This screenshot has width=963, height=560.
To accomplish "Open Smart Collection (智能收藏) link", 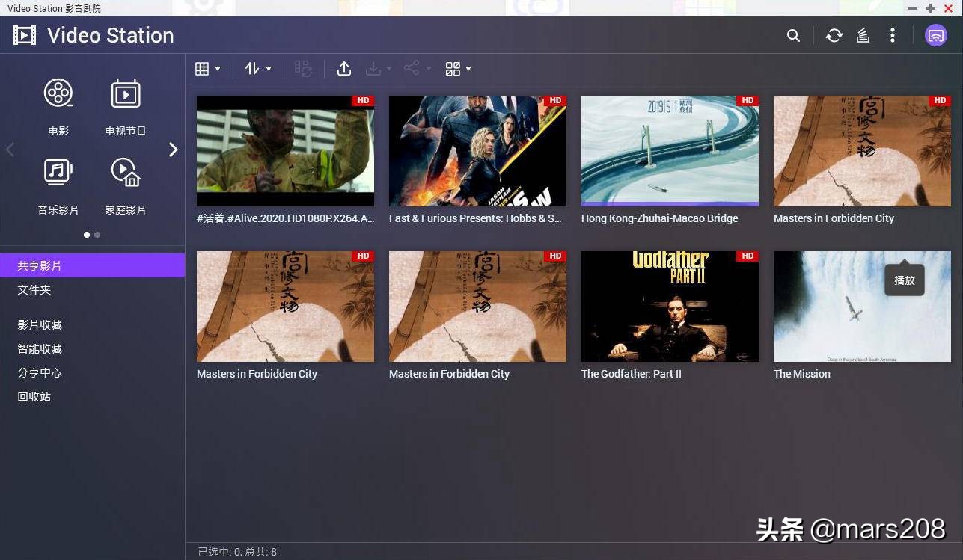I will (x=40, y=348).
